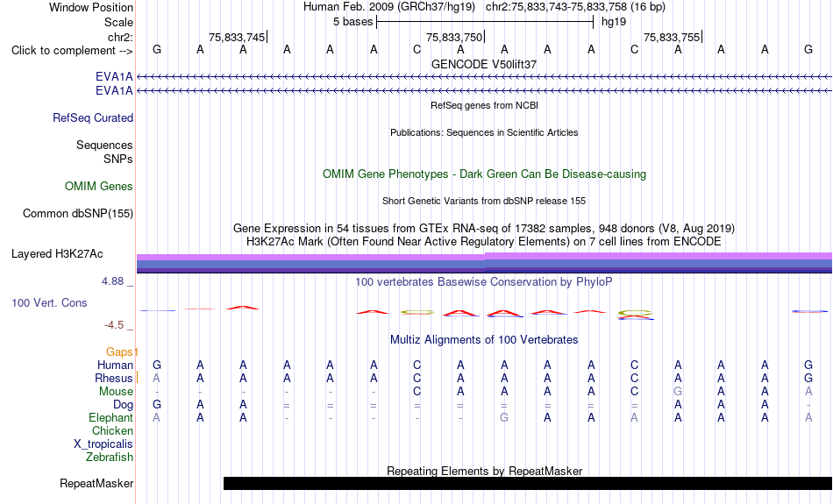The image size is (833, 504).
Task: Click the purple H3K27Ac signal band
Action: 485,263
